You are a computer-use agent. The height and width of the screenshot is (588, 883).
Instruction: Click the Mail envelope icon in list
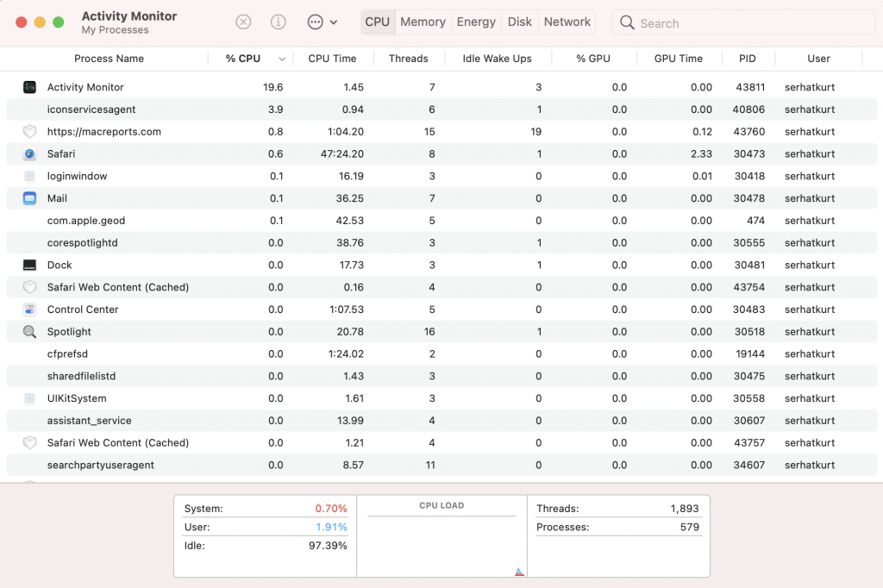(x=29, y=198)
